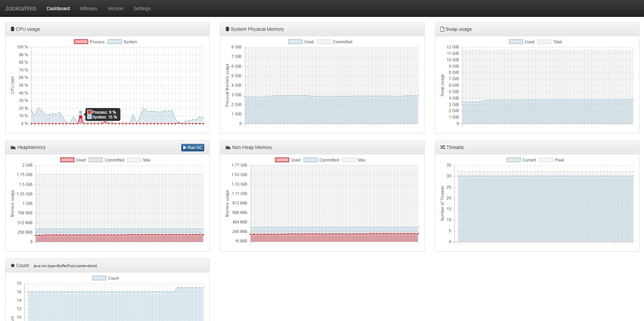Open the MBeans tab
This screenshot has height=321, width=644.
(88, 8)
